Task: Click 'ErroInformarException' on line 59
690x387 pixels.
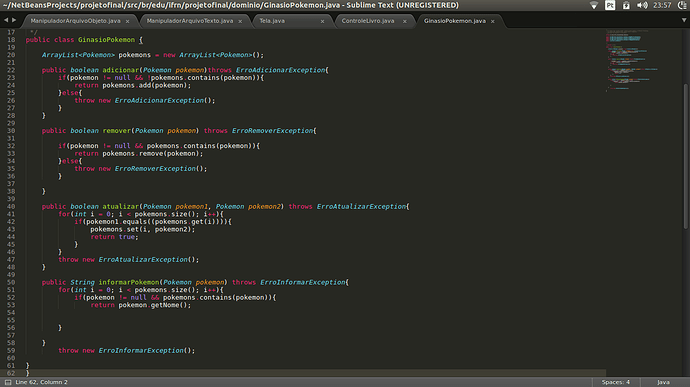Action: pos(141,350)
